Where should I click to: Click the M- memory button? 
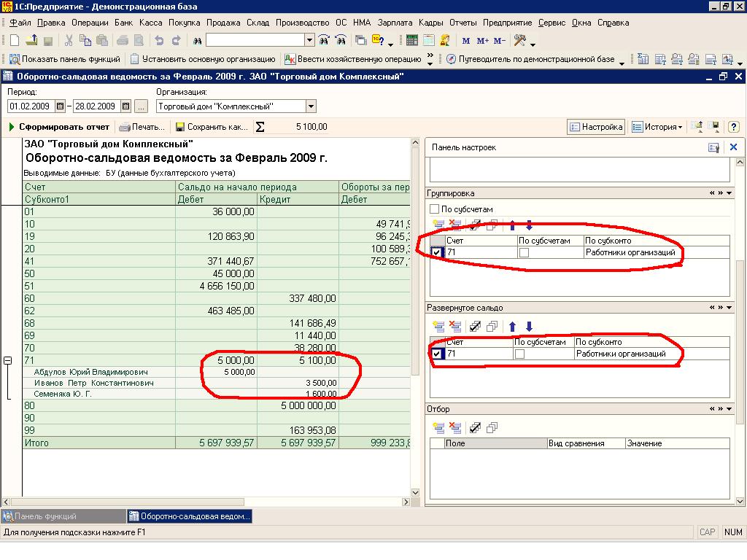click(x=499, y=41)
